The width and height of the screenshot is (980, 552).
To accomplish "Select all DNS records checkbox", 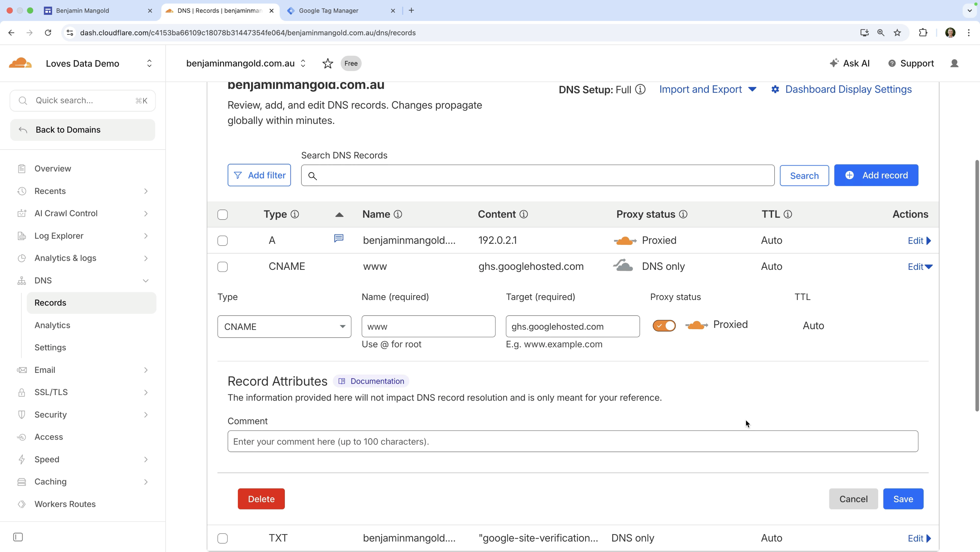I will [x=223, y=215].
